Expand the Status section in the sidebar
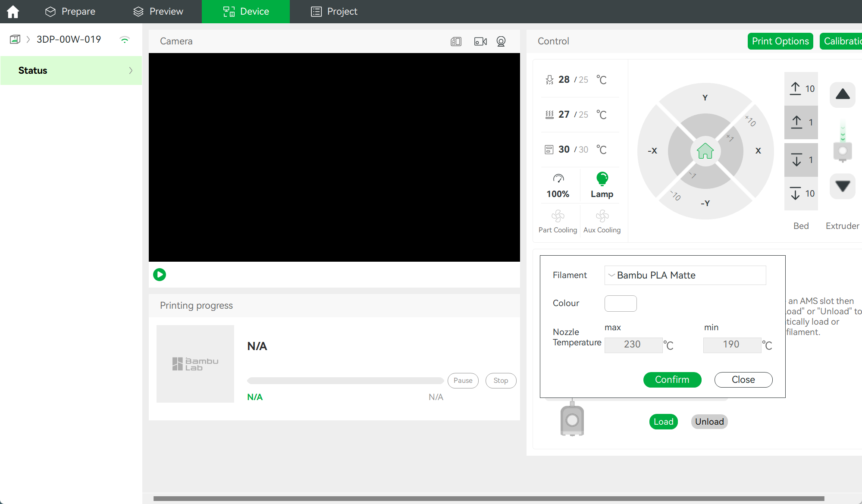The height and width of the screenshot is (504, 862). pyautogui.click(x=71, y=70)
